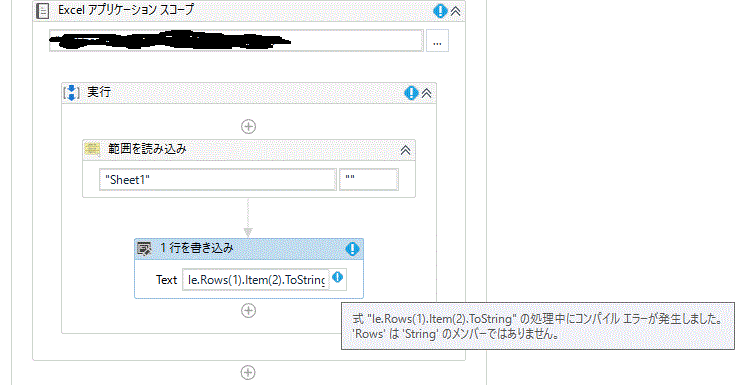
Task: Collapse the 実行 sequence
Action: tap(427, 93)
